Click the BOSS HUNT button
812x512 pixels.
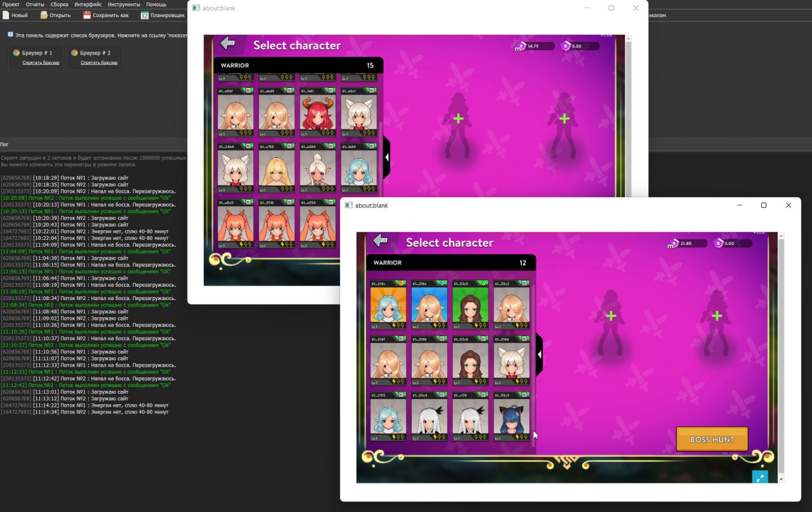point(712,439)
